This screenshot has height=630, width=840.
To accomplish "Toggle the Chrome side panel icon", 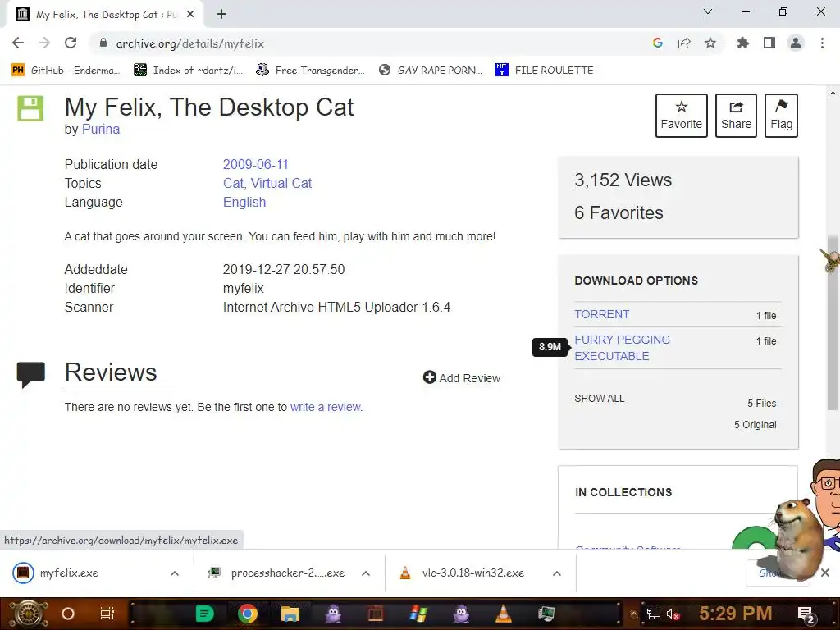I will [769, 43].
